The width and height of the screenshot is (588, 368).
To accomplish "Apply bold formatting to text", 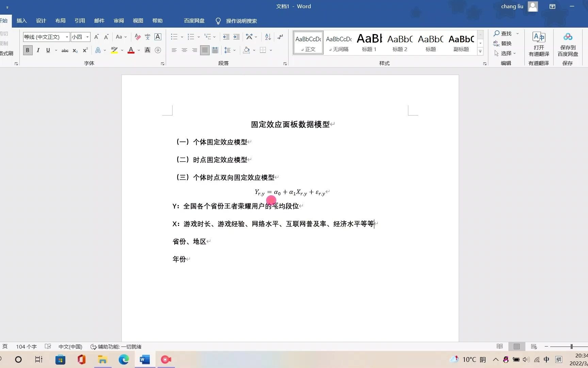I will point(27,50).
